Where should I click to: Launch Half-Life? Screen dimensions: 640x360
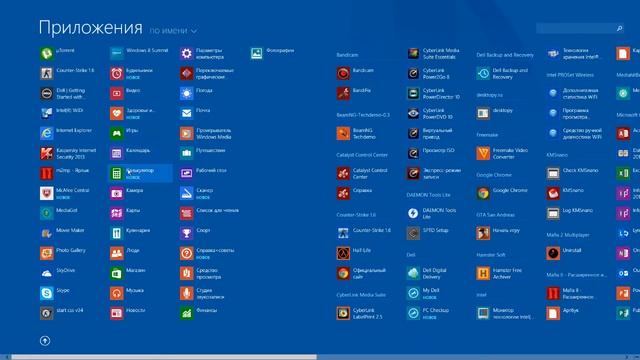click(354, 253)
